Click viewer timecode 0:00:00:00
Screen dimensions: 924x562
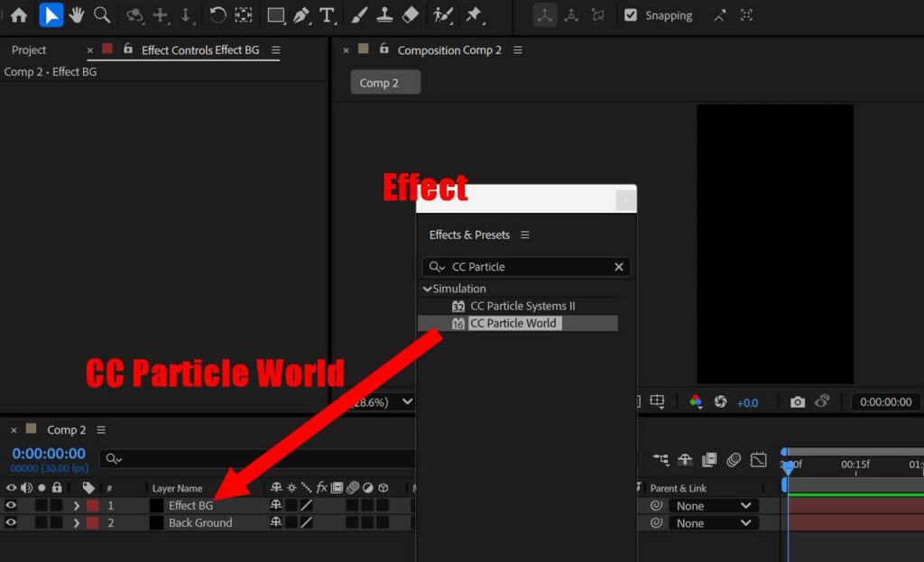pos(886,401)
